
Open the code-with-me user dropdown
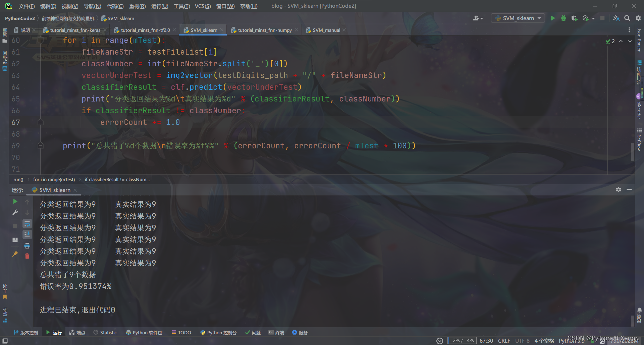click(x=478, y=18)
